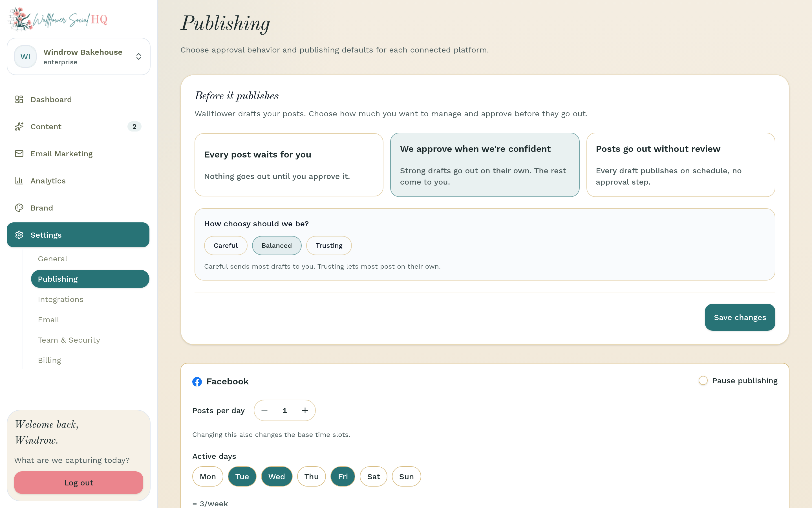Click the Dashboard grid icon
This screenshot has width=812, height=508.
19,99
